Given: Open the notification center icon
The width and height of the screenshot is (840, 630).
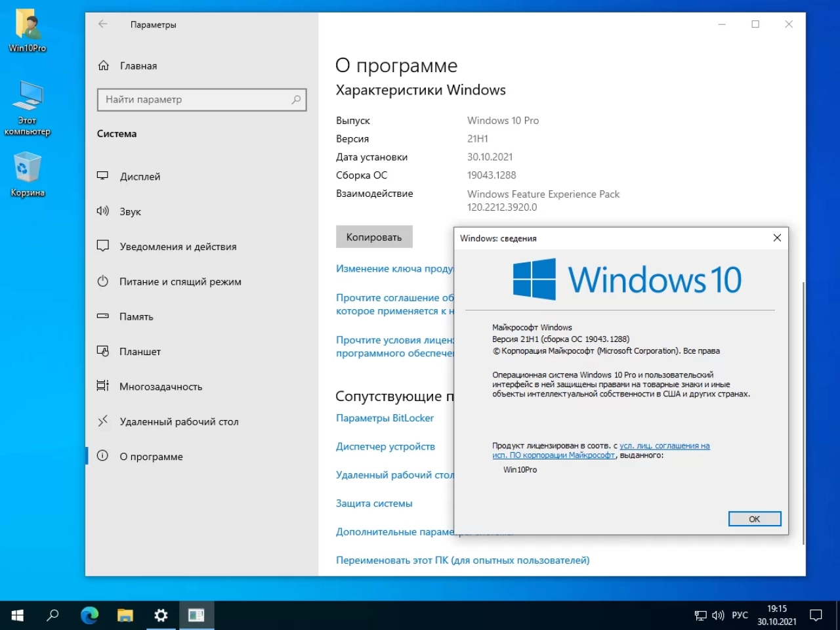Looking at the screenshot, I should [x=816, y=616].
